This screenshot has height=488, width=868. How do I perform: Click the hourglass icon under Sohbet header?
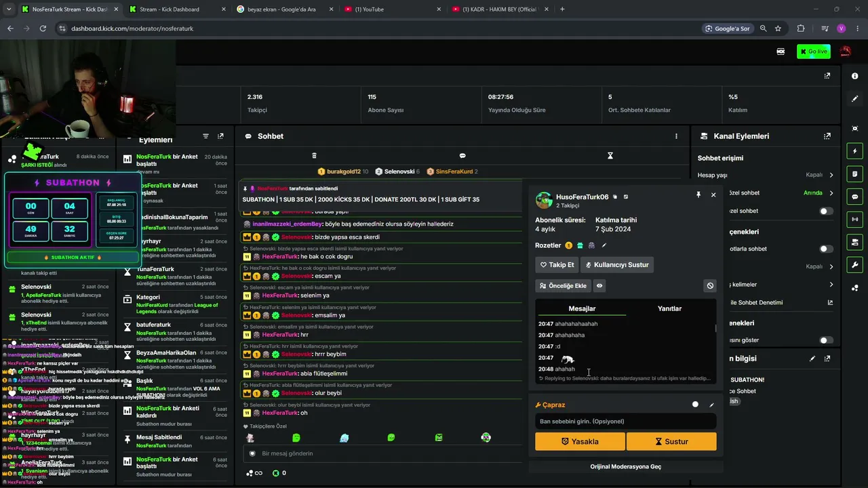[610, 156]
